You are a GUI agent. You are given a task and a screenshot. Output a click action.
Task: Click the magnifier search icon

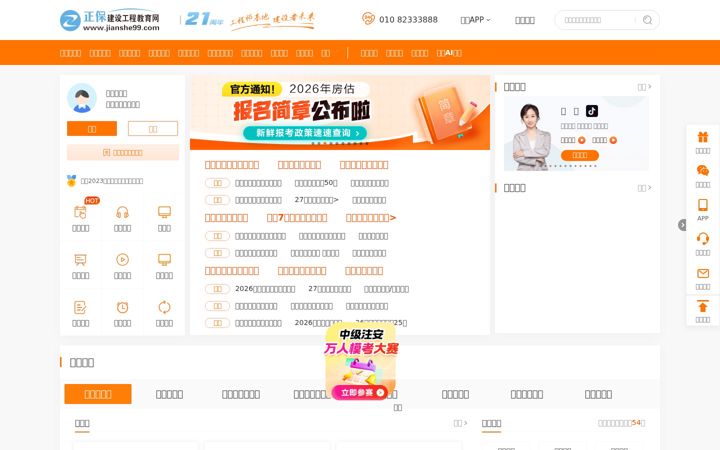[647, 20]
